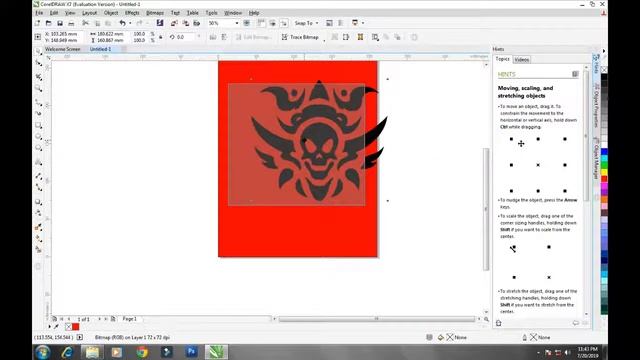Open a file using the folder icon
The height and width of the screenshot is (360, 640).
[49, 23]
